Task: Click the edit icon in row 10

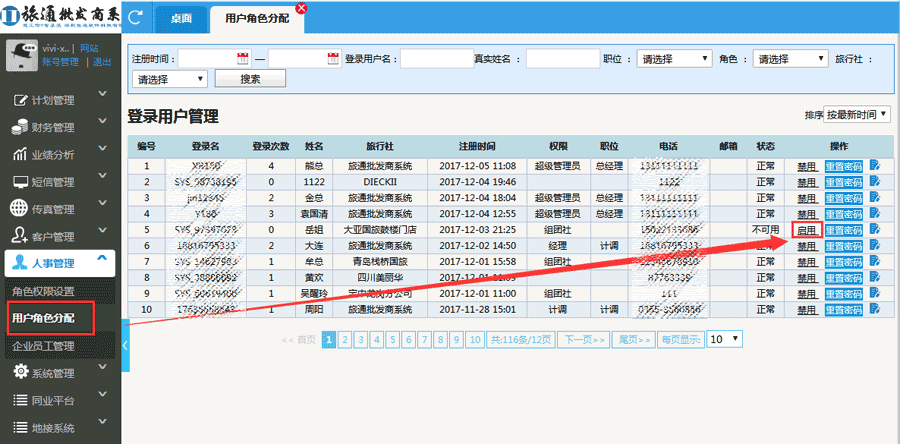Action: point(875,310)
